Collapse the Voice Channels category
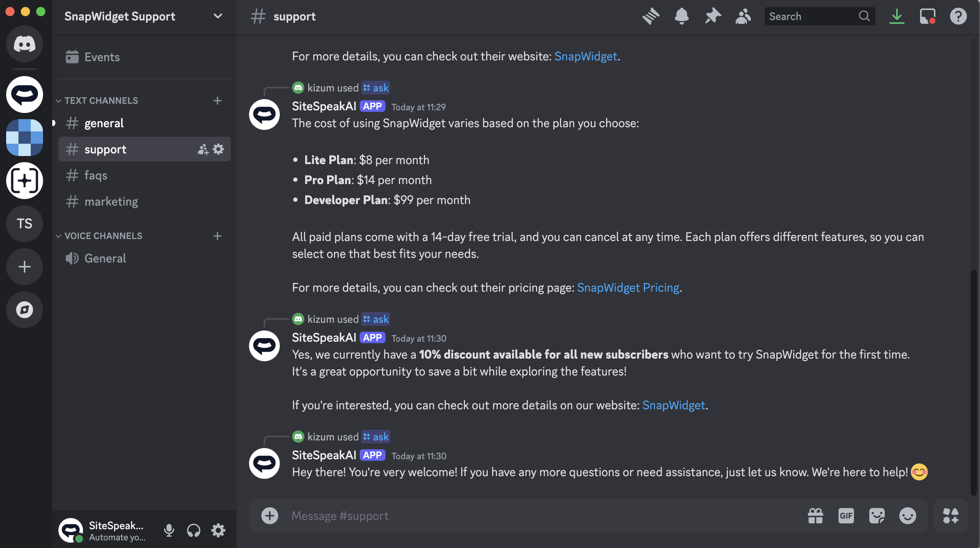Viewport: 980px width, 548px height. (103, 236)
